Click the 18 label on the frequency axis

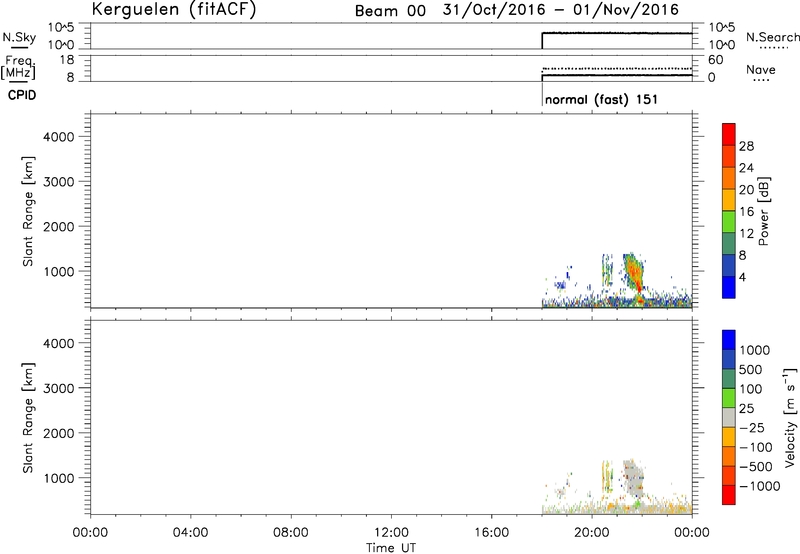pyautogui.click(x=66, y=60)
